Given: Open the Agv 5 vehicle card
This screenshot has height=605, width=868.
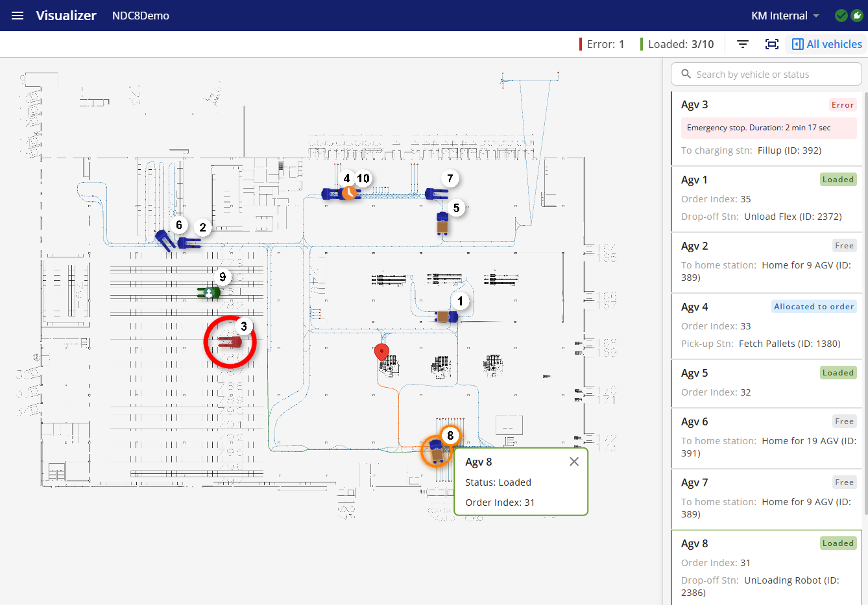Looking at the screenshot, I should (766, 383).
